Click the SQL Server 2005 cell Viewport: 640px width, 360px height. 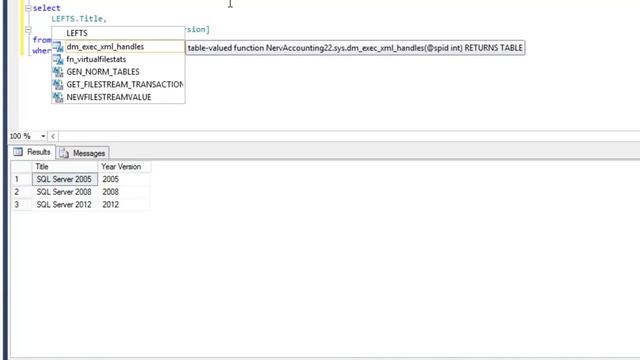[65, 179]
